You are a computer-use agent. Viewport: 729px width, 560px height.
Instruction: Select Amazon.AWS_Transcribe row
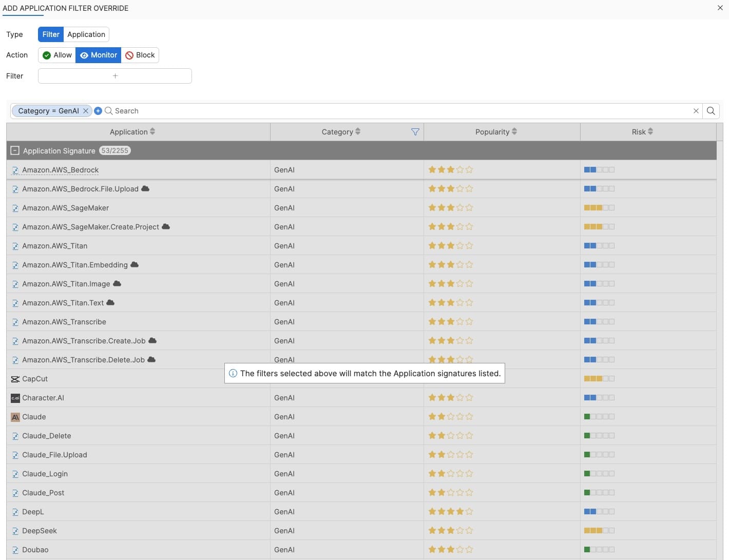(361, 322)
